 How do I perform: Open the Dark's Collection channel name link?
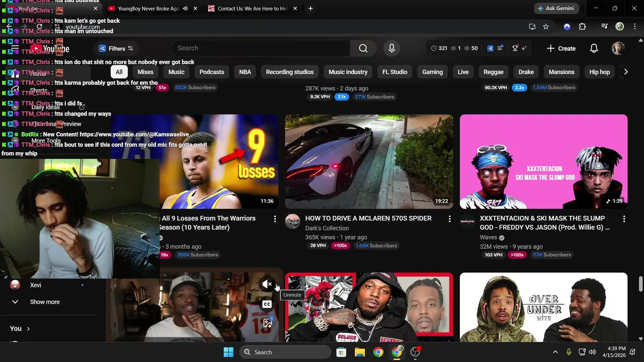tap(327, 228)
